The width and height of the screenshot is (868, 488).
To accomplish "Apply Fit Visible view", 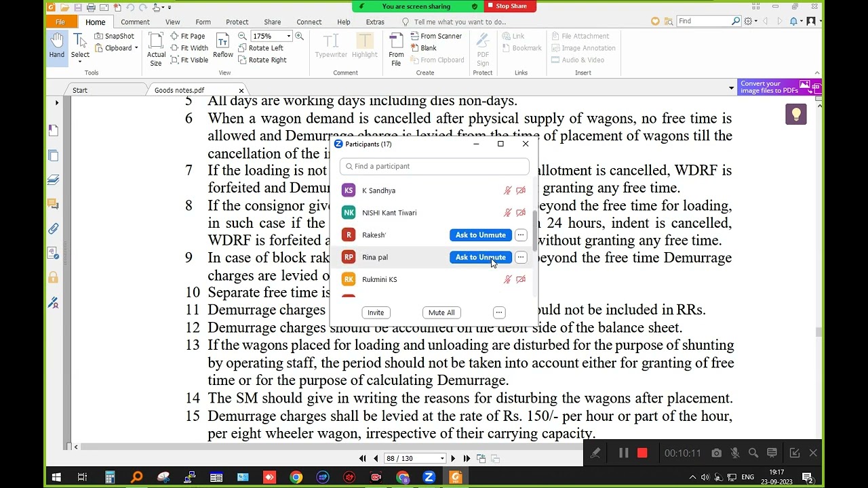I will pyautogui.click(x=189, y=60).
